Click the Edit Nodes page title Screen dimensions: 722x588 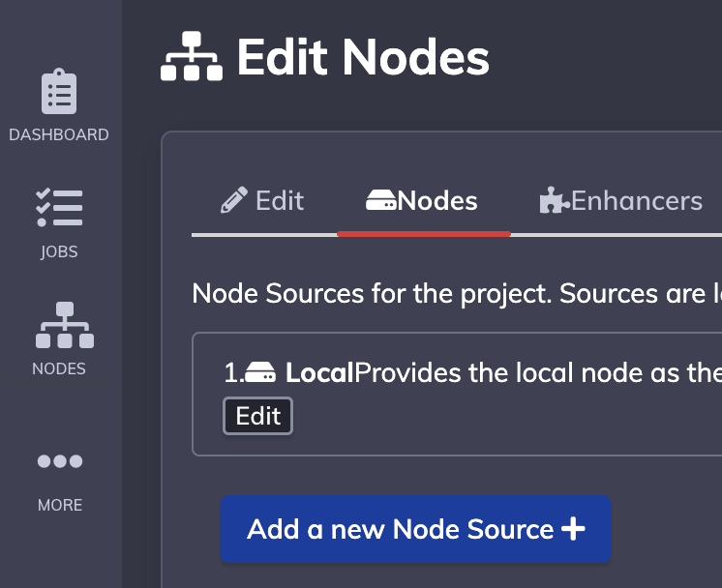[363, 57]
